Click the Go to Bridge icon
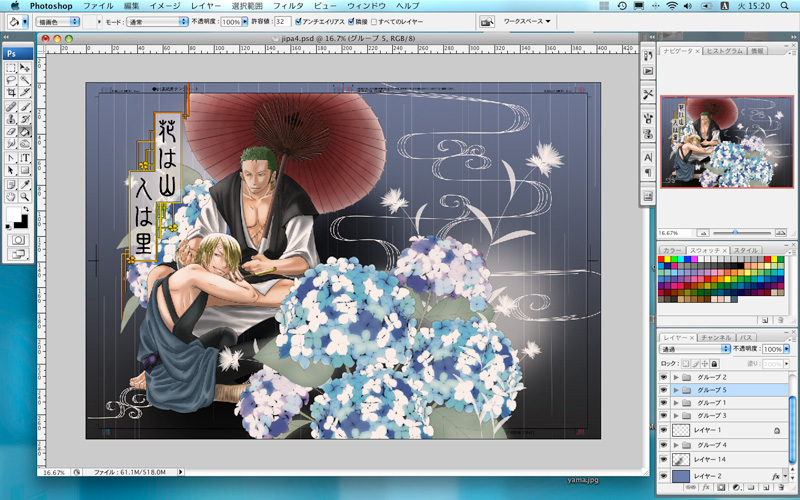 487,21
